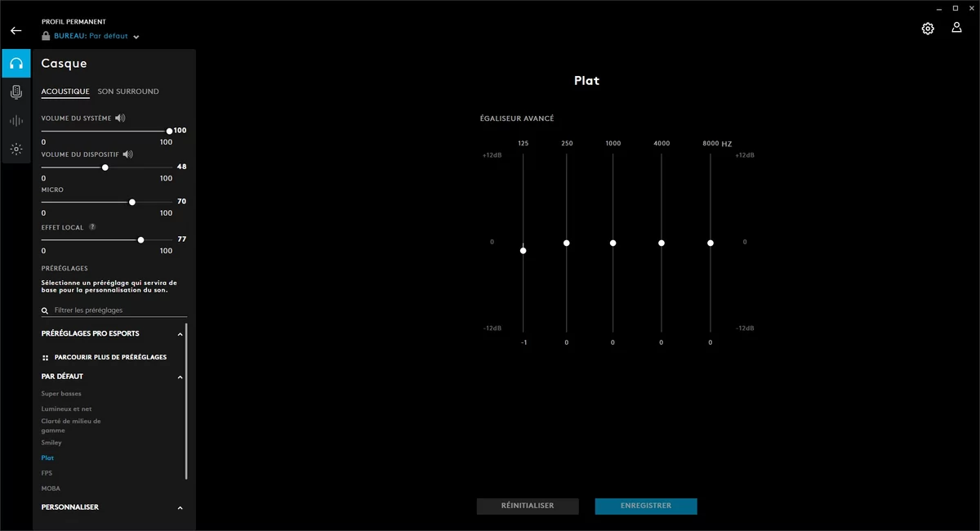
Task: Click the Enregistrer button
Action: pyautogui.click(x=646, y=506)
